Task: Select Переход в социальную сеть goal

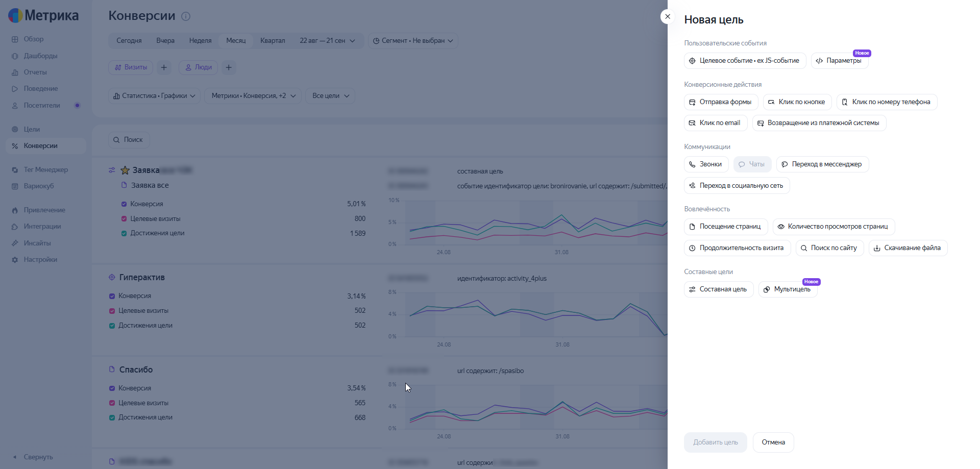Action: tap(737, 186)
